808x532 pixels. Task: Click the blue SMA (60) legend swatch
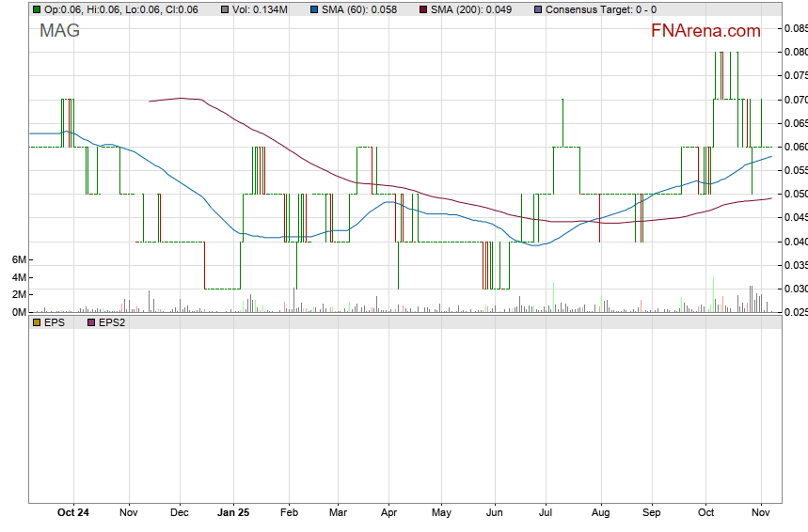(x=312, y=9)
